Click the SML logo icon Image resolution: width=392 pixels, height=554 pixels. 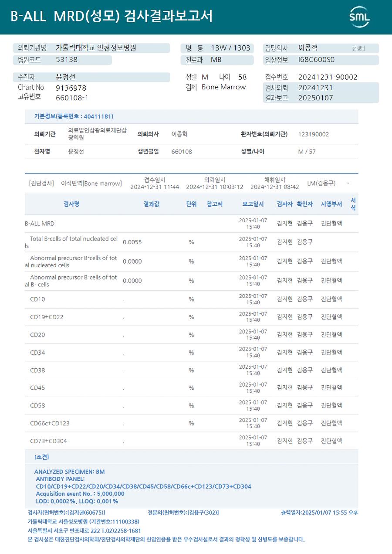359,17
